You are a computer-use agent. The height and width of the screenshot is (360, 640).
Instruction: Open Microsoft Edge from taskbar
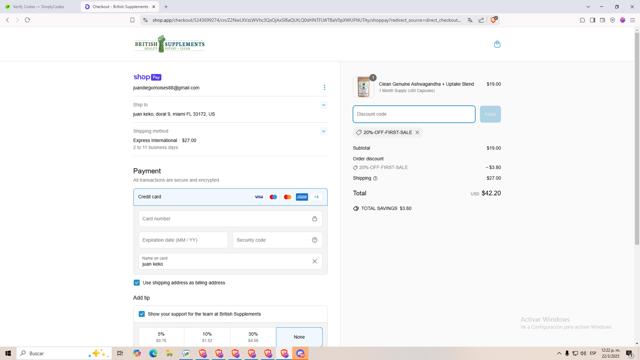pyautogui.click(x=153, y=353)
